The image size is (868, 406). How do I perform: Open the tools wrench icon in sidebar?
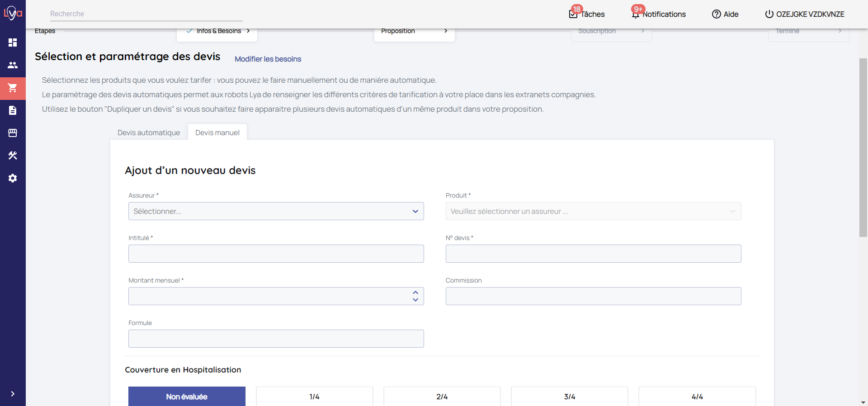pyautogui.click(x=13, y=156)
